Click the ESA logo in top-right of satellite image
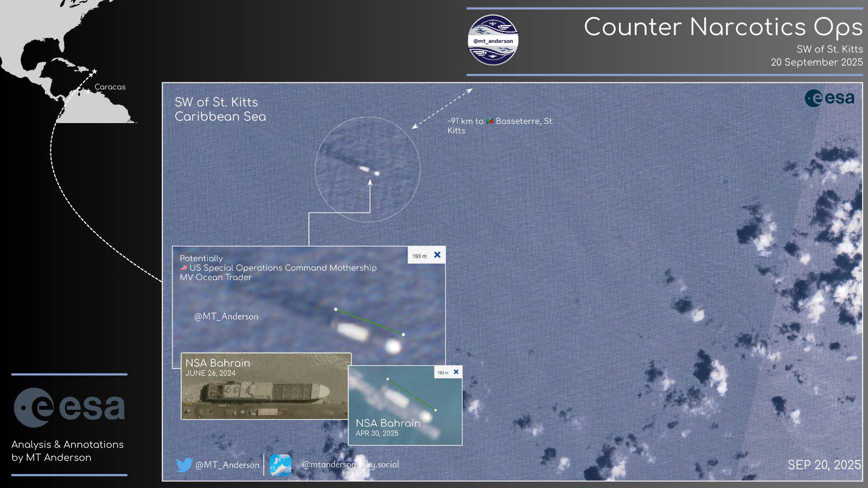Screen dimensions: 868x488 click(x=829, y=98)
